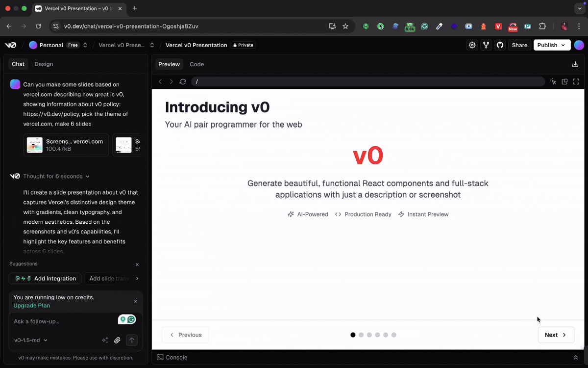Download the project code icon
The image size is (588, 368).
coord(575,64)
